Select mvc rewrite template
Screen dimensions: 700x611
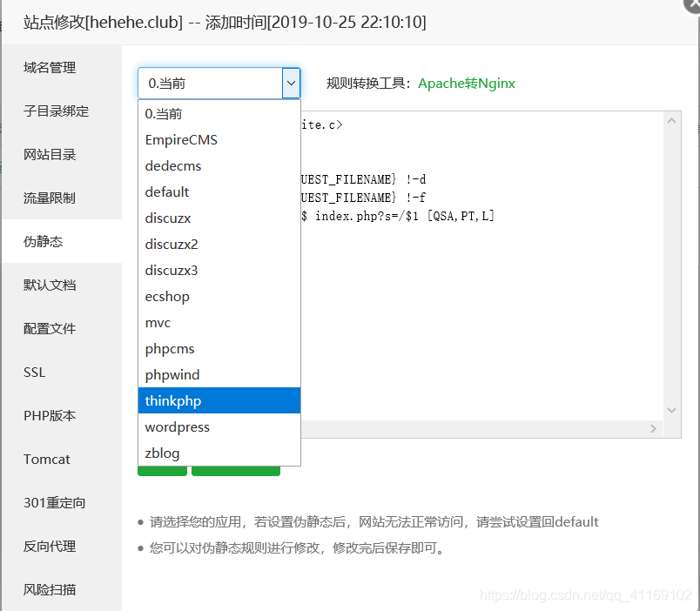click(219, 323)
